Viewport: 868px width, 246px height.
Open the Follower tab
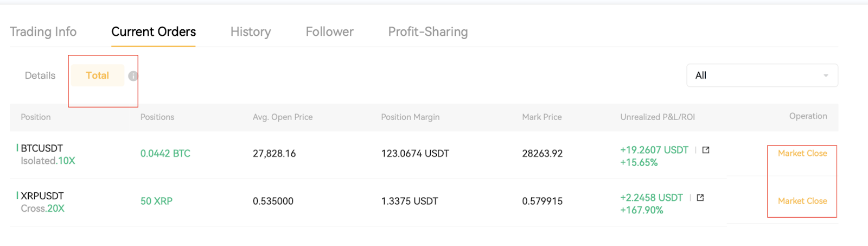(x=329, y=31)
